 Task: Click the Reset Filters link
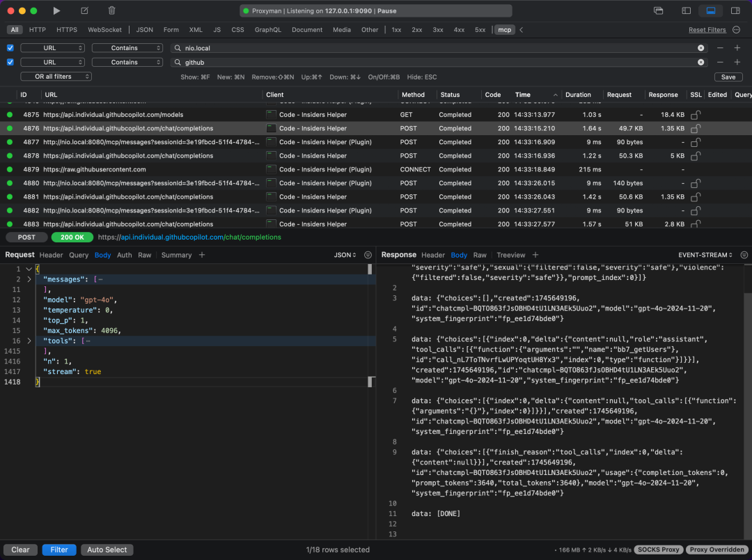[707, 30]
